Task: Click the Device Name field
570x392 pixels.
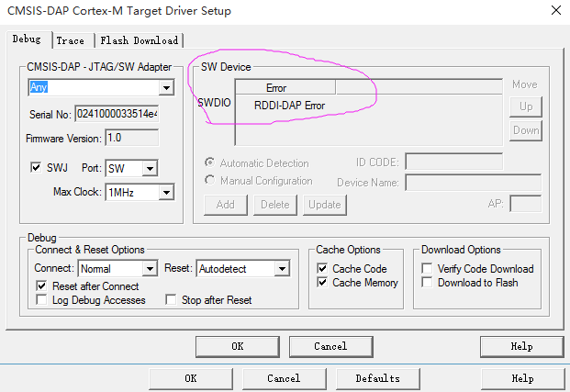Action: 474,182
